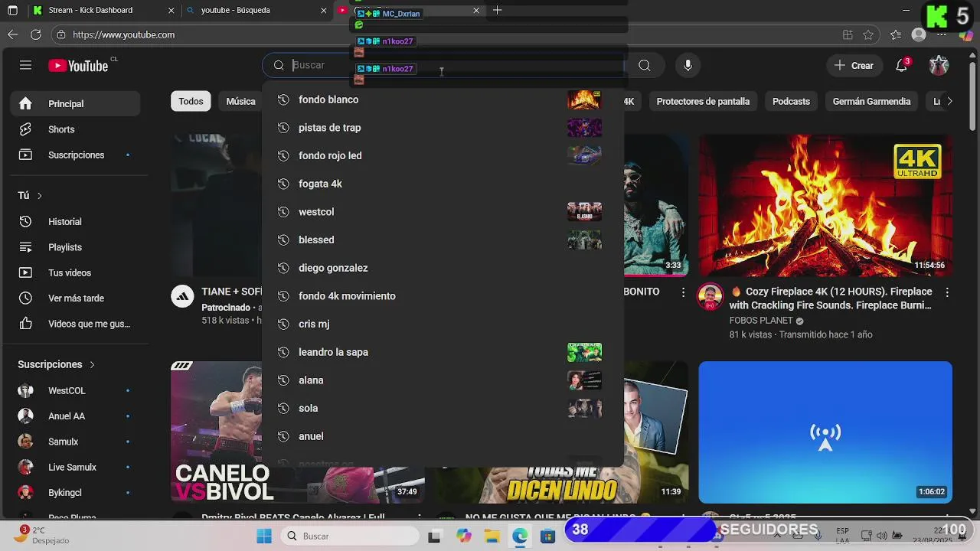This screenshot has width=980, height=551.
Task: Open options menu for Cozy Fireplace video
Action: (947, 292)
